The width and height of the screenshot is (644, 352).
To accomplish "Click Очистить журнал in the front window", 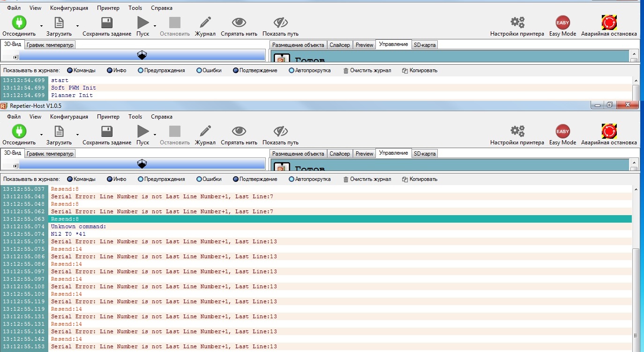I will [x=367, y=179].
